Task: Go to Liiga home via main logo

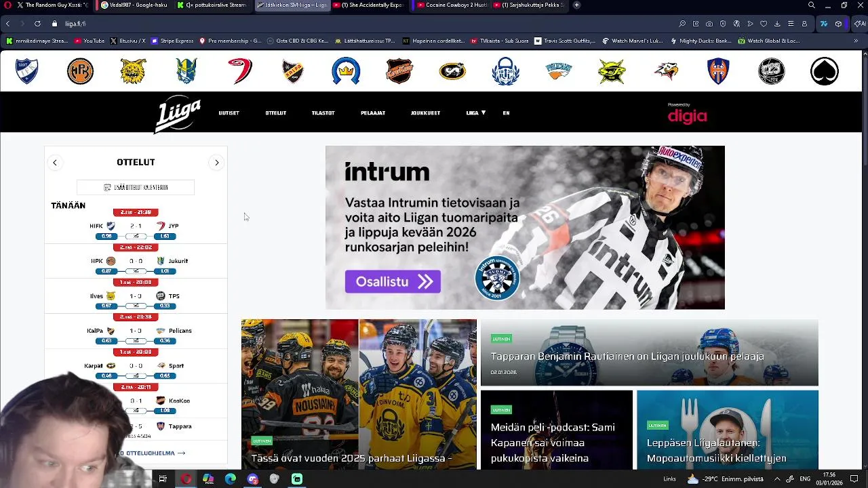Action: pyautogui.click(x=178, y=114)
